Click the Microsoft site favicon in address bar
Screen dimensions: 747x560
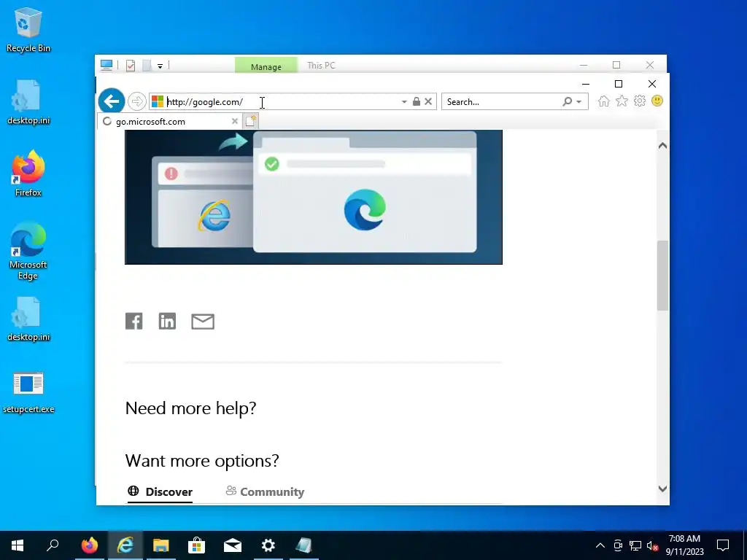158,101
